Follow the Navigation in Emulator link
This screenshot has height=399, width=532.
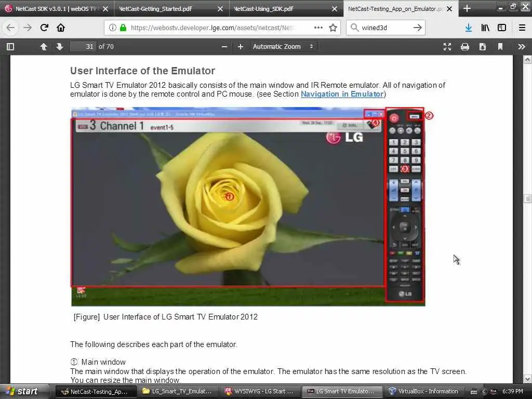tap(342, 94)
